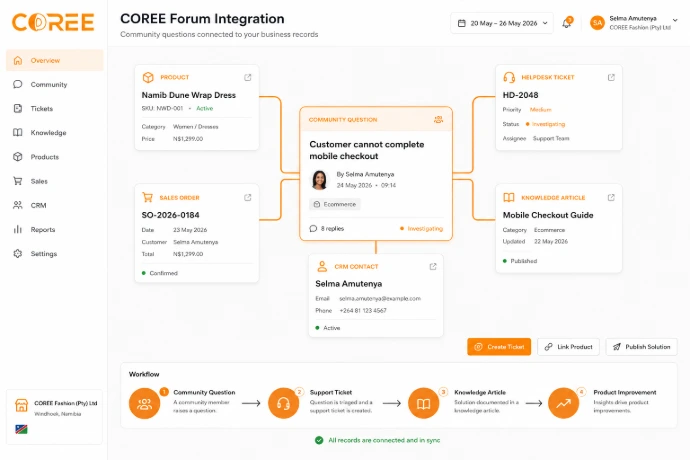Click the COREE Fashion store icon

click(x=21, y=405)
